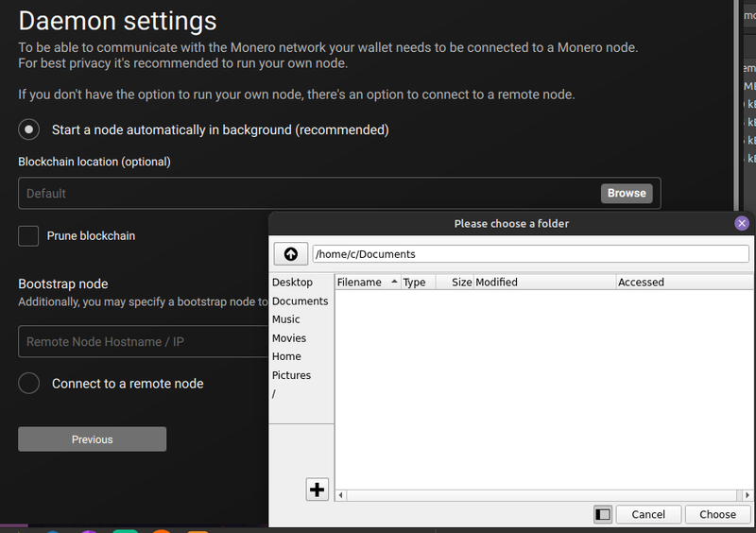Confirm with the Choose button
The height and width of the screenshot is (533, 756).
(717, 514)
